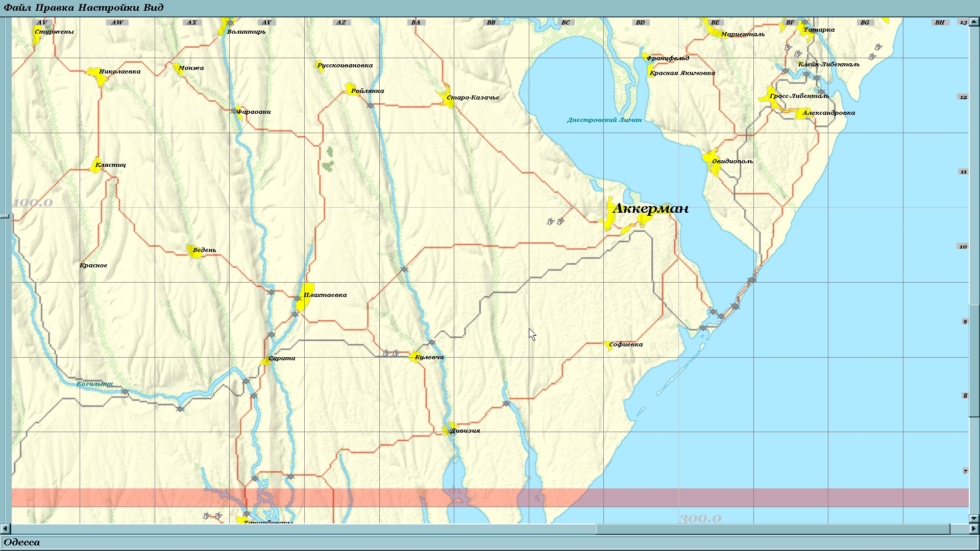
Task: Open the Файл menu
Action: click(x=17, y=8)
